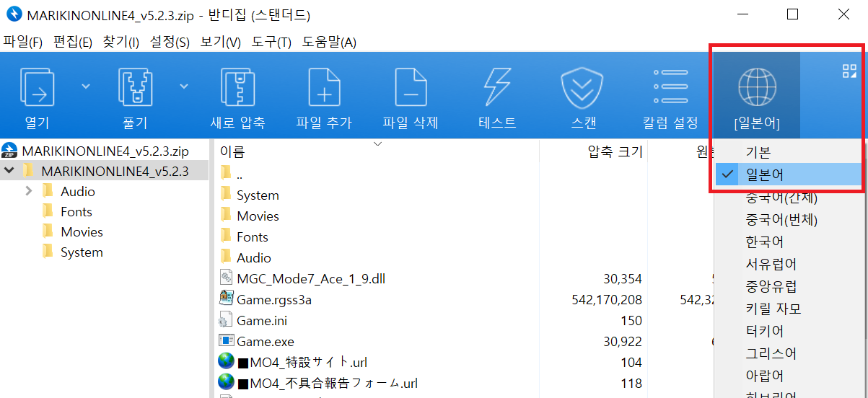The width and height of the screenshot is (868, 398).
Task: Click the zip archive icon in the tree root
Action: point(10,151)
